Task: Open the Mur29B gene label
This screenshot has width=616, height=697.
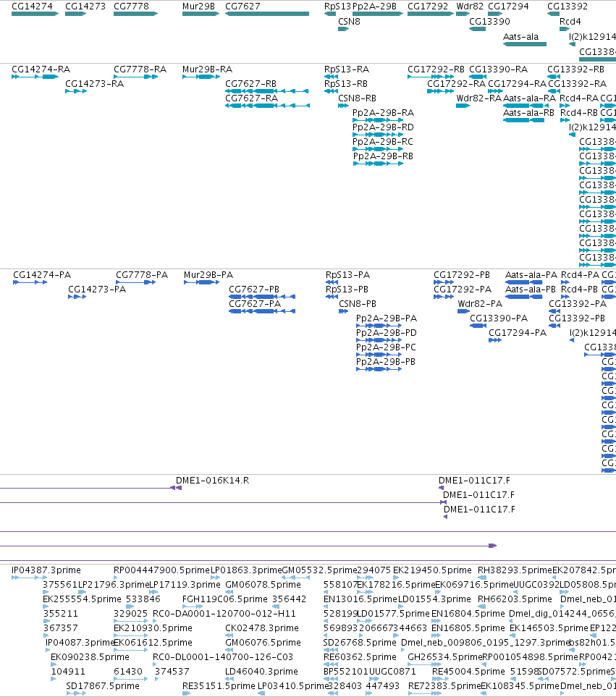Action: click(198, 7)
